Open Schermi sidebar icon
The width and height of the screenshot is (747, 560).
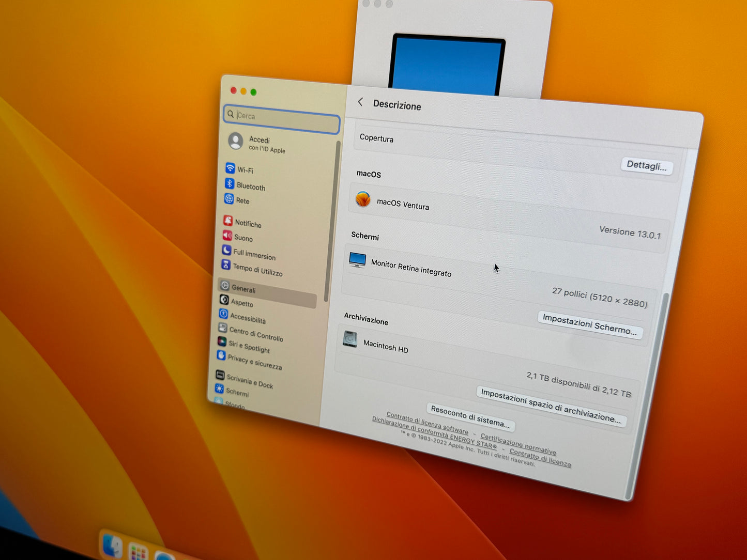tap(219, 388)
